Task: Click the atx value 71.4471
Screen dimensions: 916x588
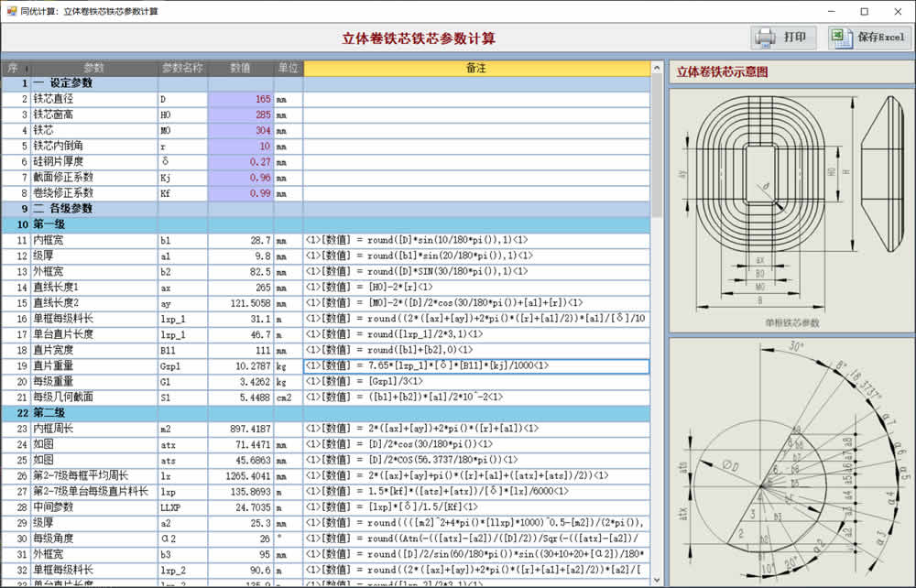Action: 241,444
